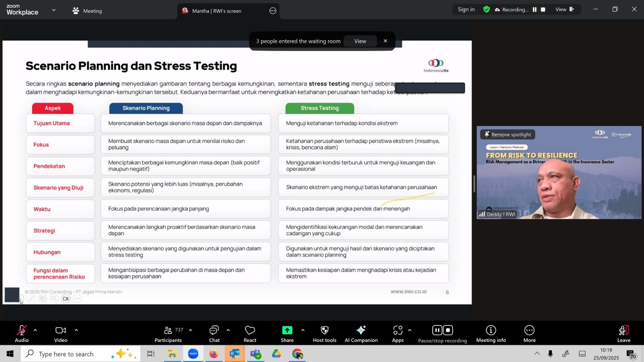Open Host tools shield icon
The width and height of the screenshot is (644, 362).
coord(324,333)
